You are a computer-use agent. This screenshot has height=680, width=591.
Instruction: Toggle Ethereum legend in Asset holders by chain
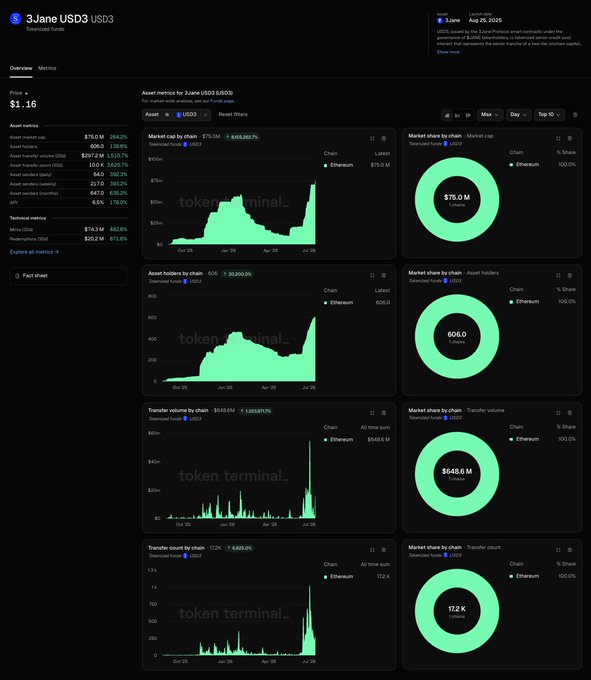click(x=339, y=303)
